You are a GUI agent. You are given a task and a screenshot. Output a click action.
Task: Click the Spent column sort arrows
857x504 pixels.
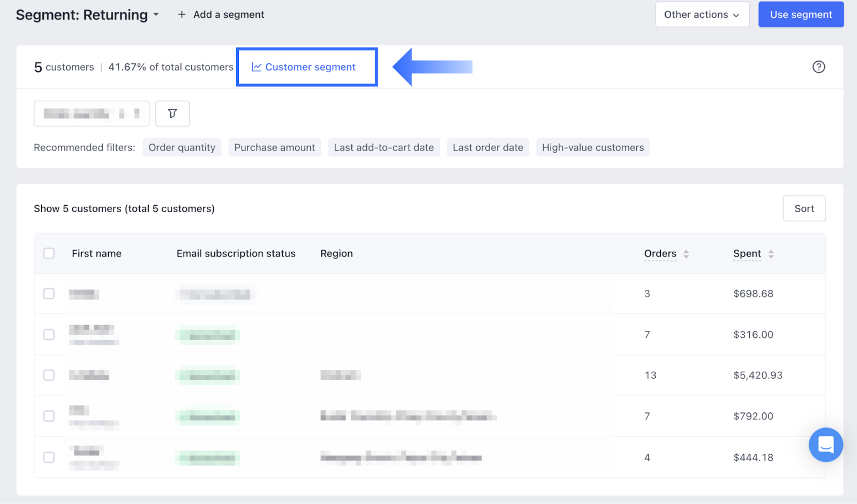point(771,254)
